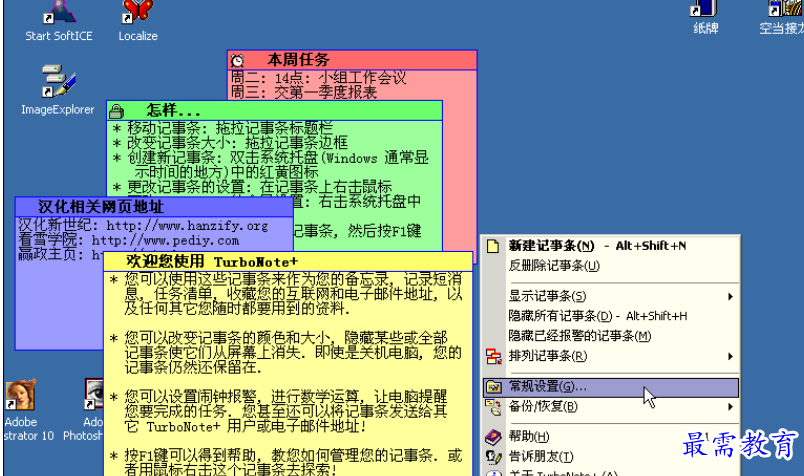The image size is (804, 476).
Task: Expand the 备份/恢复(B) submenu arrow
Action: tap(730, 407)
